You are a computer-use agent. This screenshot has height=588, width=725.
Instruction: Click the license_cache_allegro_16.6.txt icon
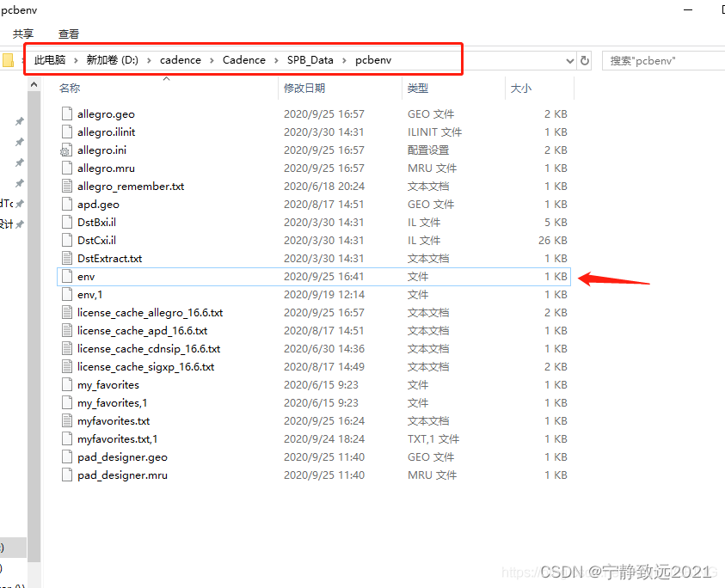(x=68, y=312)
